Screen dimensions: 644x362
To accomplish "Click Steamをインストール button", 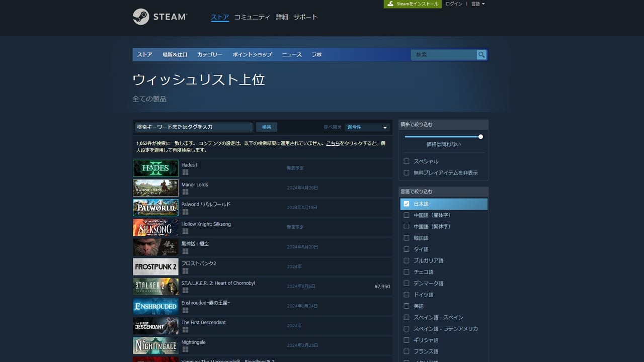I will click(x=413, y=4).
